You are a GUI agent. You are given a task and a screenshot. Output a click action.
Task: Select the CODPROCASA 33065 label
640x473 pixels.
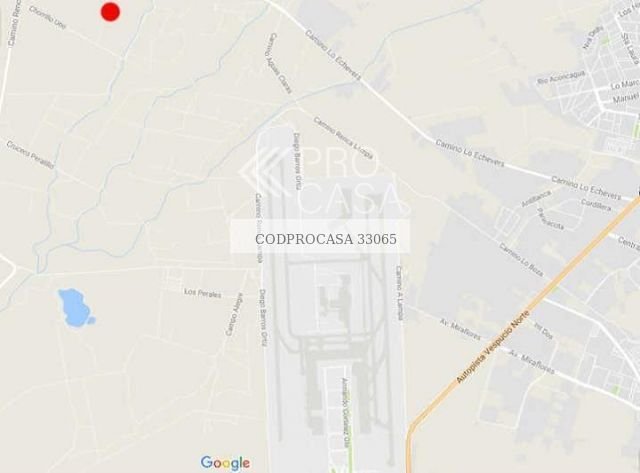[x=326, y=239]
